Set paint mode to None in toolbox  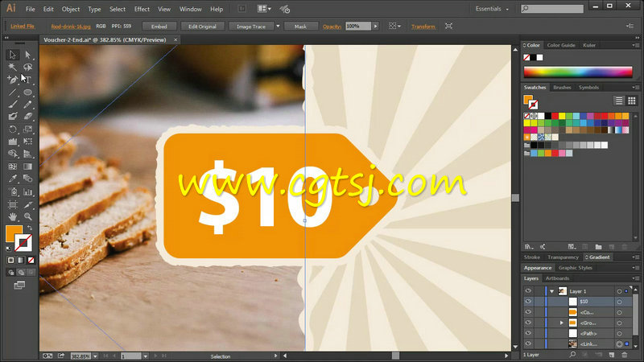pos(31,260)
